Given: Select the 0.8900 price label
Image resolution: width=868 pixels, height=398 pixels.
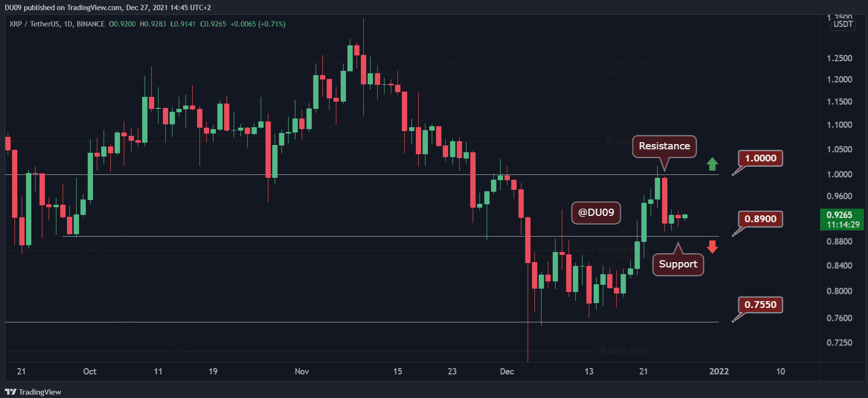Looking at the screenshot, I should [x=760, y=219].
